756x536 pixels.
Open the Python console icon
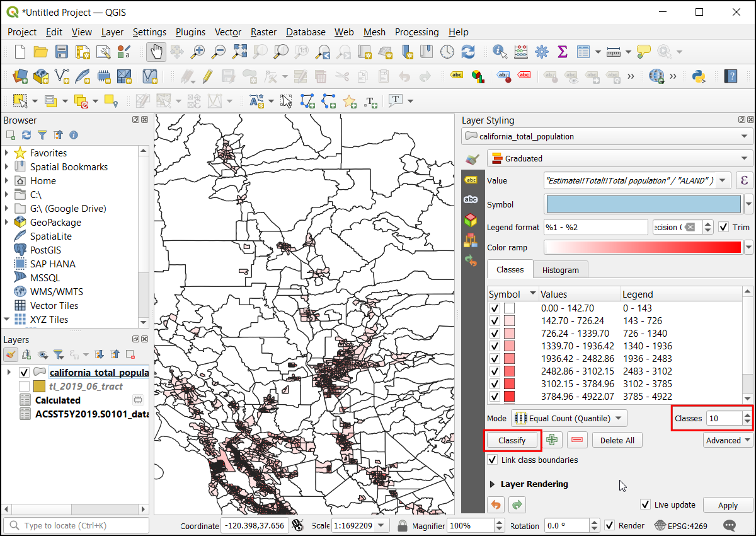[x=698, y=76]
